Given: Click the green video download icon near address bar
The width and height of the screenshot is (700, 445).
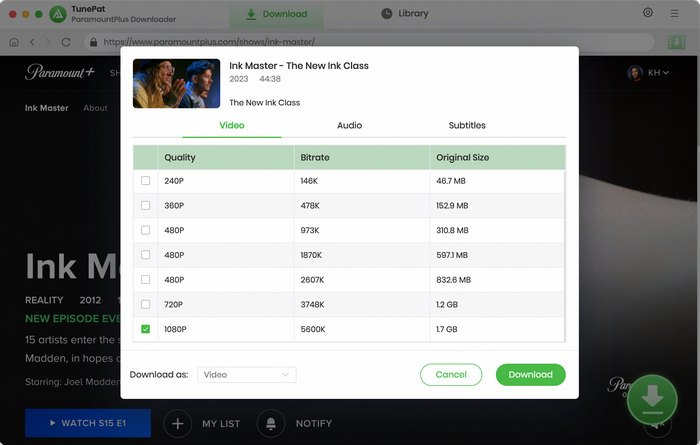Looking at the screenshot, I should 676,42.
